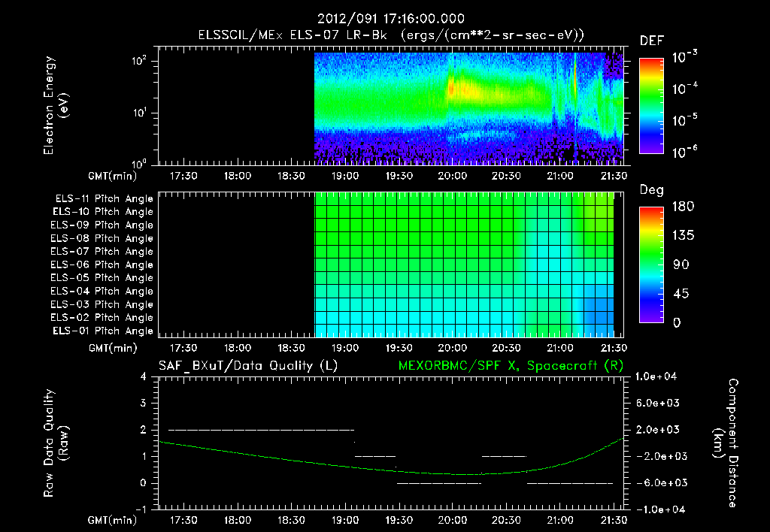Click the 21:00 tick label under bottom panel
The image size is (770, 532).
coord(559,520)
